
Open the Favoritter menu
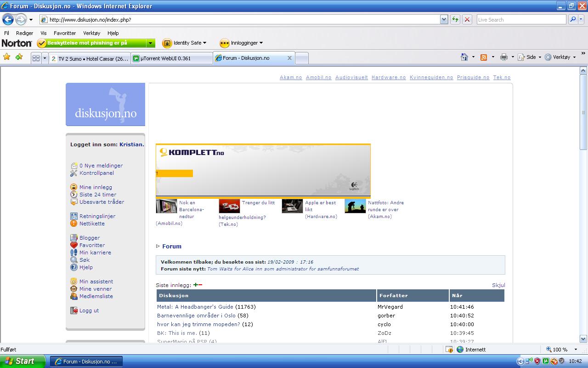pos(65,33)
